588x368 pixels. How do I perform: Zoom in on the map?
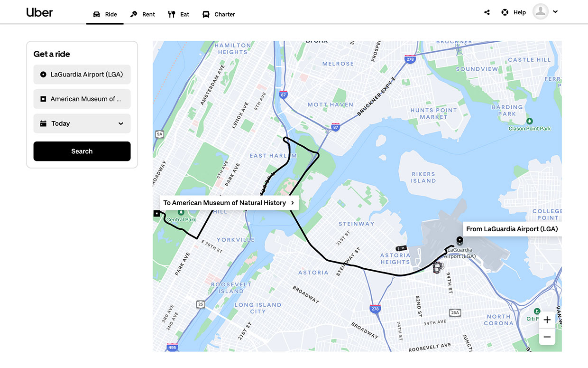(547, 320)
